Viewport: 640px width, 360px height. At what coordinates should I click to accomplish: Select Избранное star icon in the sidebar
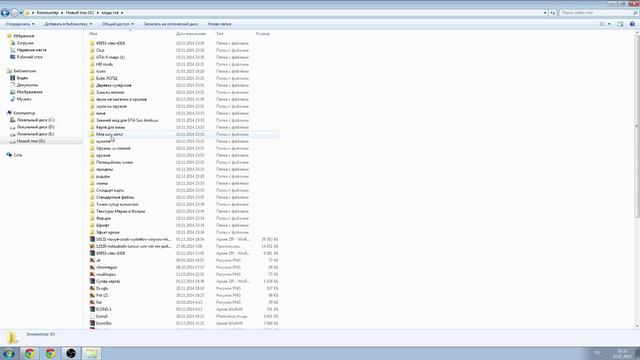click(x=9, y=36)
